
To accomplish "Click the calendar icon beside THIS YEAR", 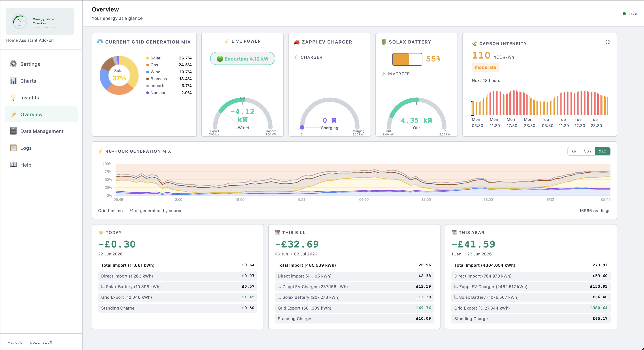I will 454,233.
